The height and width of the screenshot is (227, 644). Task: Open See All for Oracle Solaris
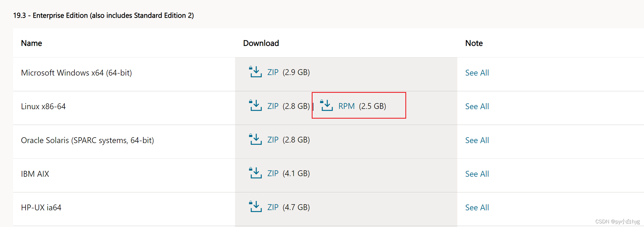tap(477, 140)
